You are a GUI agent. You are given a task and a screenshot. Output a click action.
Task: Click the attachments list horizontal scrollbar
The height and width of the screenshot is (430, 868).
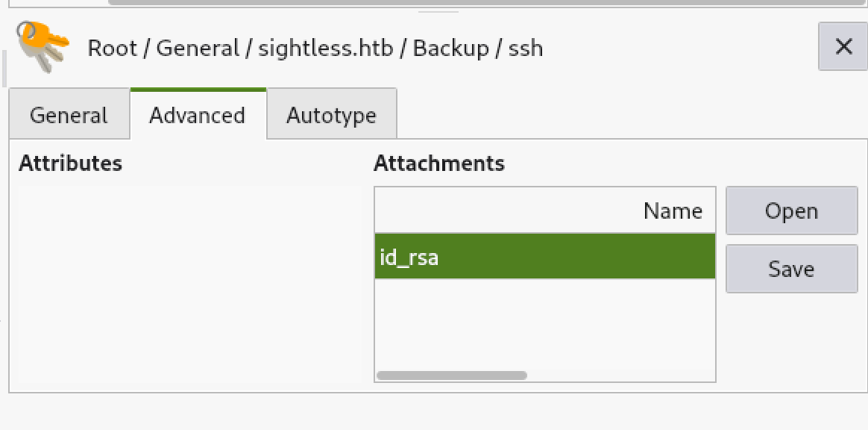[452, 376]
